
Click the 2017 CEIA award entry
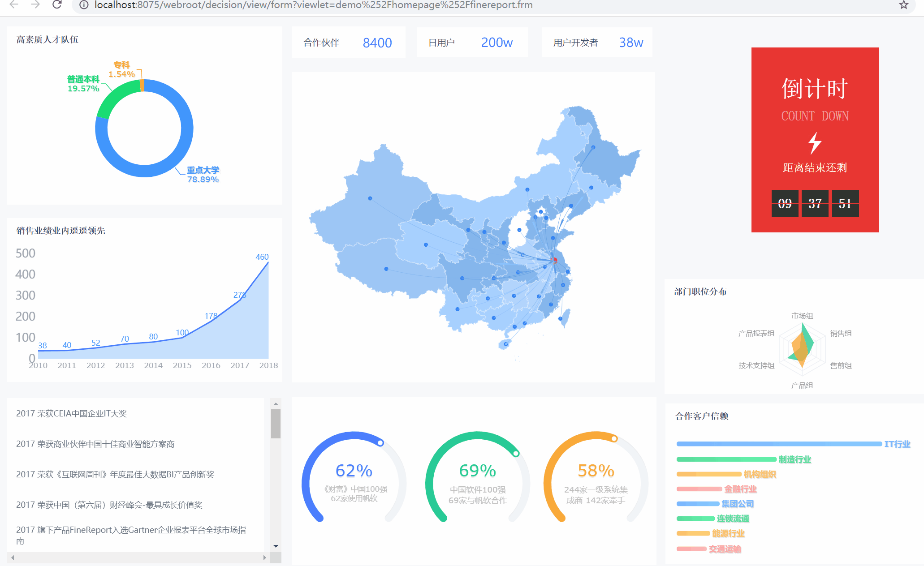(x=72, y=413)
